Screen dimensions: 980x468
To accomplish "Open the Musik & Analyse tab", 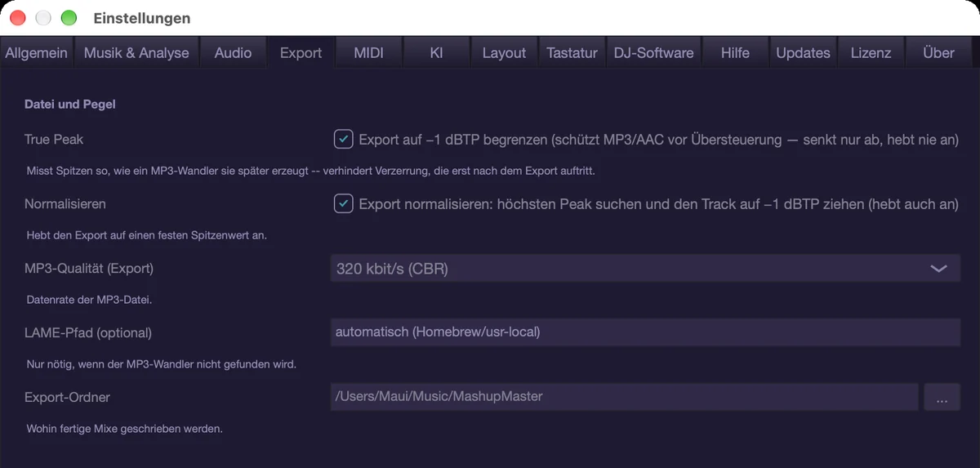I will 136,52.
